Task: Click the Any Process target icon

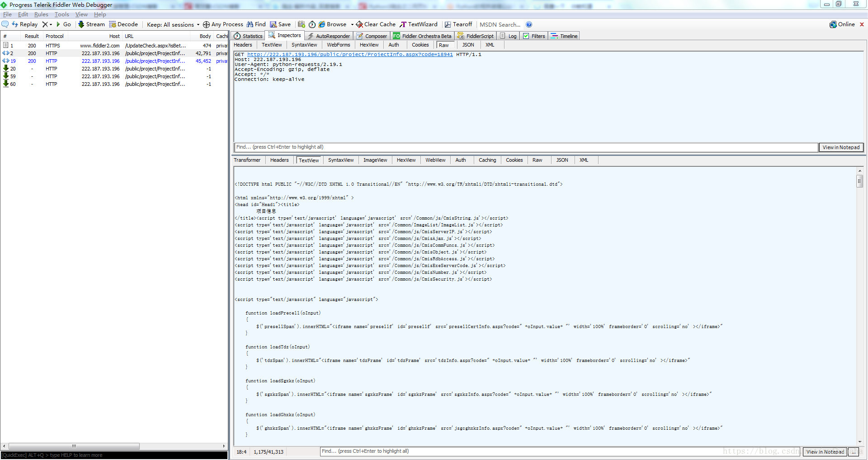Action: pos(206,24)
